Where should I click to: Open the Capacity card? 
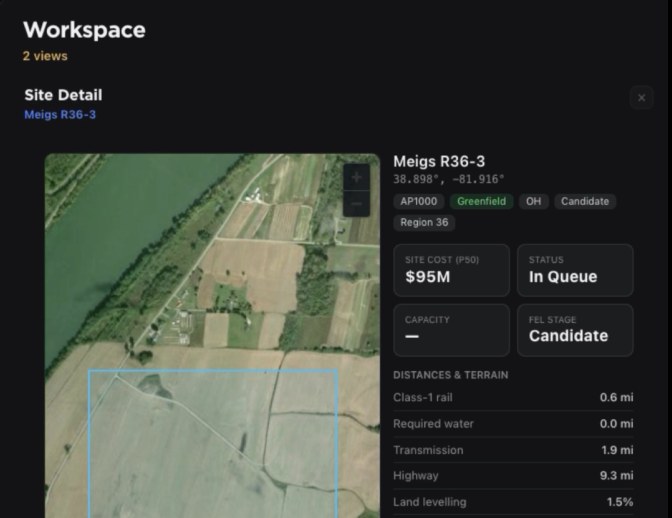tap(451, 330)
